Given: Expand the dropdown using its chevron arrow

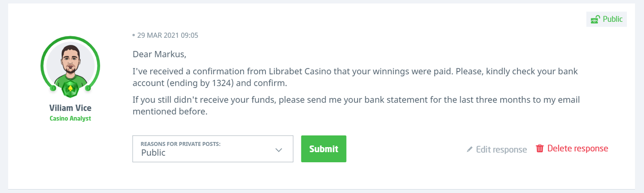Looking at the screenshot, I should coord(279,150).
